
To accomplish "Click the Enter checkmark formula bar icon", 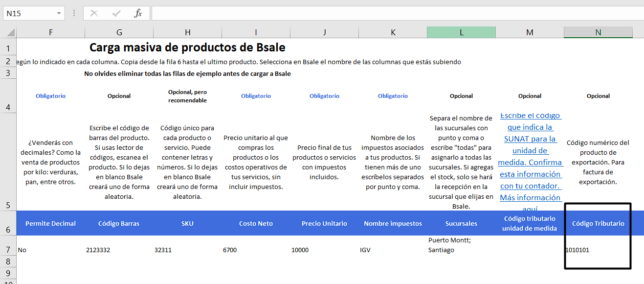I will [116, 13].
